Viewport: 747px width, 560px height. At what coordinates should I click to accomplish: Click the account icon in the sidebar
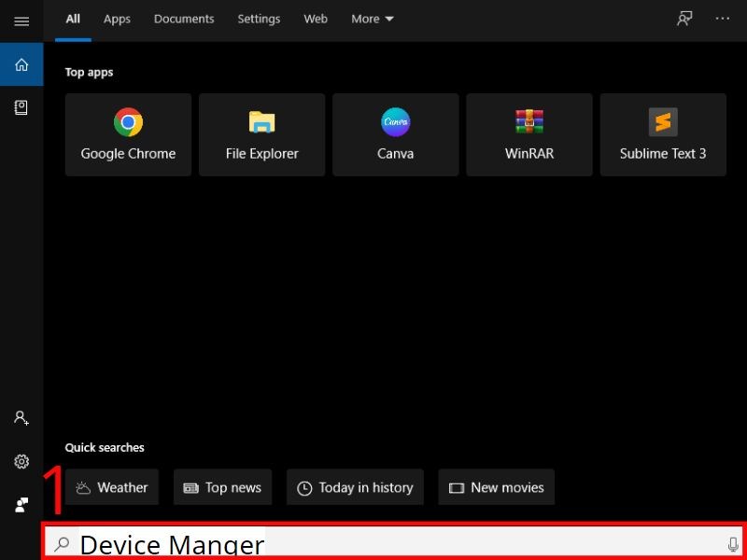click(x=21, y=418)
